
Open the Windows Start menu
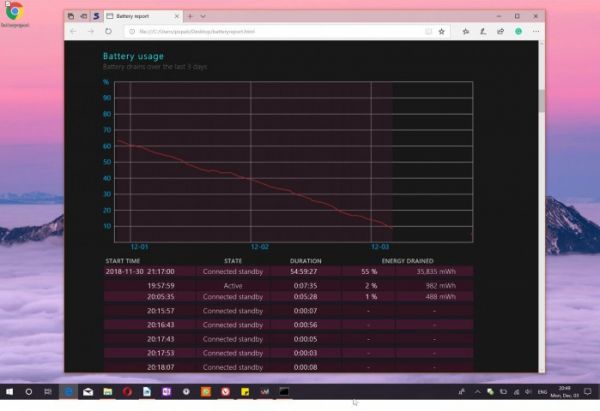[10, 392]
